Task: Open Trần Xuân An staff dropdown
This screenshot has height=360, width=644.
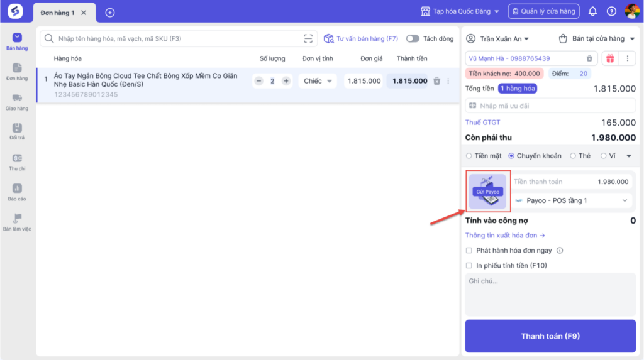Action: click(x=497, y=38)
